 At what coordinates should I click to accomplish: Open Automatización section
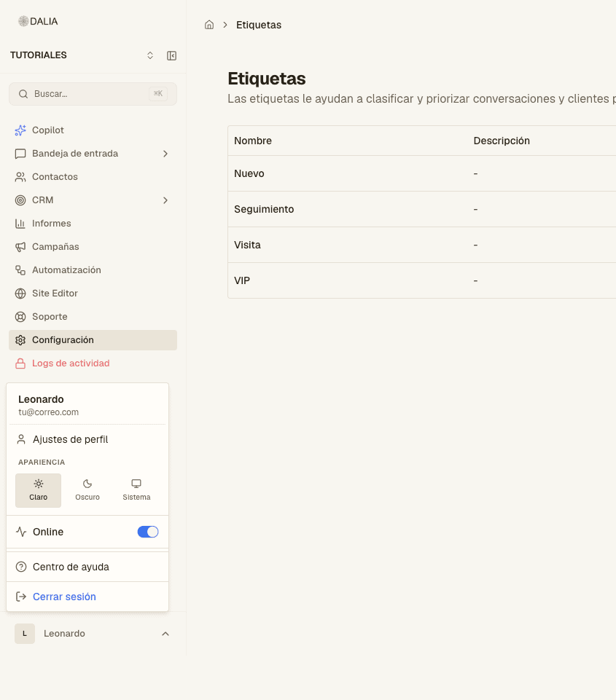tap(66, 270)
